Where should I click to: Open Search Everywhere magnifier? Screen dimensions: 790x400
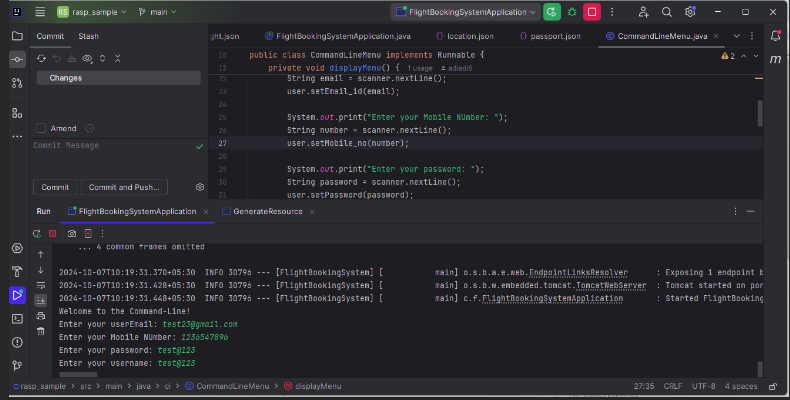pos(667,12)
